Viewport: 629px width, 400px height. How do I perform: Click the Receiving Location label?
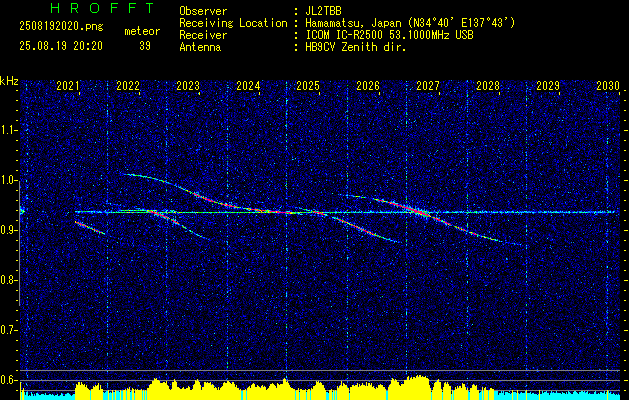click(x=233, y=23)
